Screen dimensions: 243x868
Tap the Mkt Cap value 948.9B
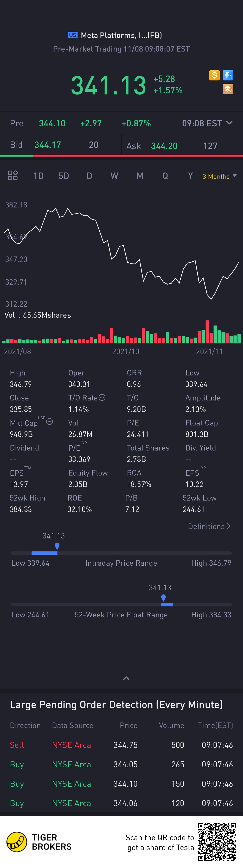click(21, 434)
